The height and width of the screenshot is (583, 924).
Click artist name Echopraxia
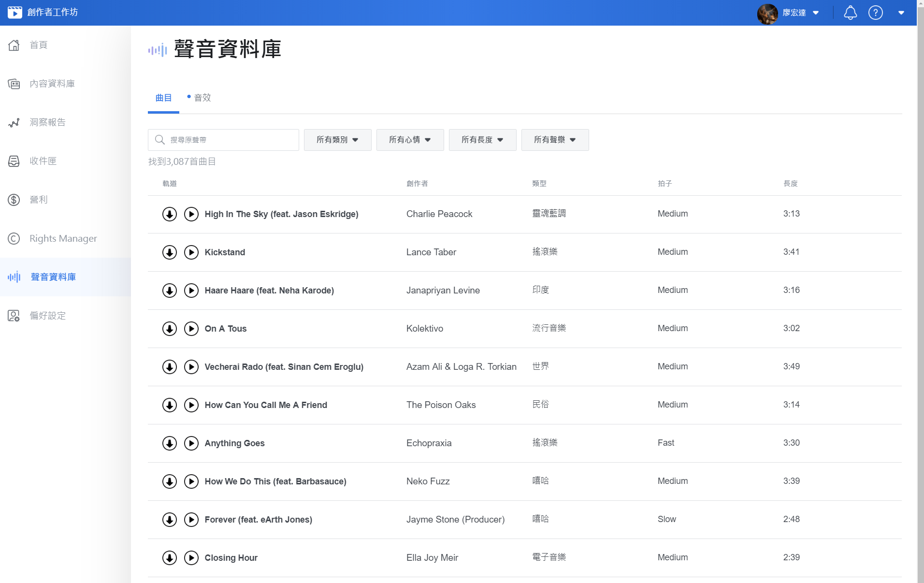pyautogui.click(x=429, y=443)
